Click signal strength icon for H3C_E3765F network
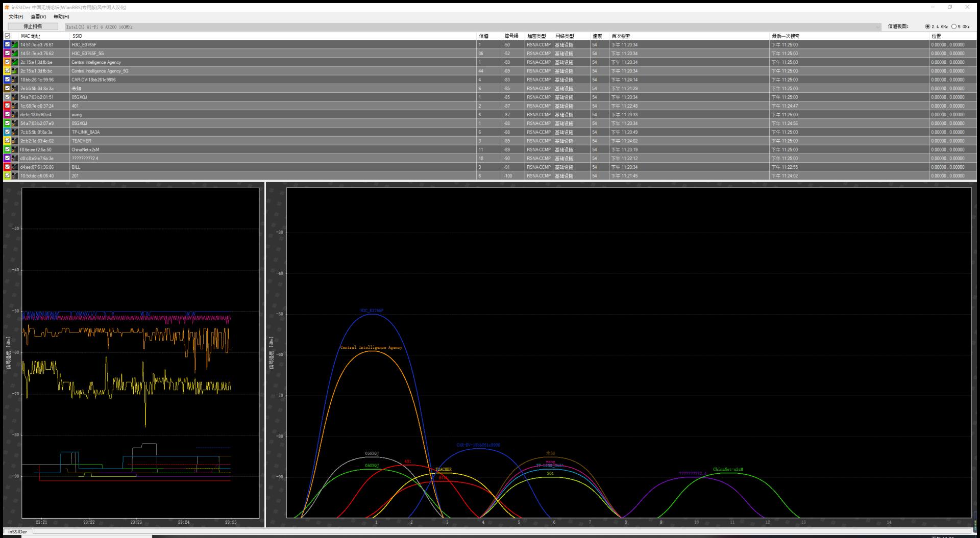 (x=15, y=45)
